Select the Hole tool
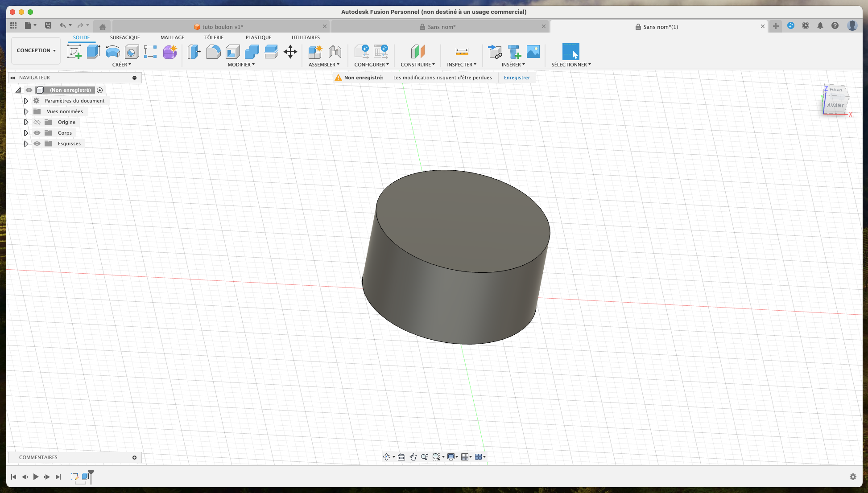The image size is (868, 493). tap(132, 52)
